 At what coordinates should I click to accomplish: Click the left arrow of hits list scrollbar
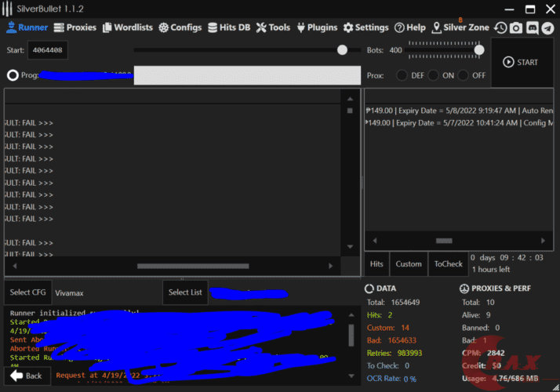point(375,241)
